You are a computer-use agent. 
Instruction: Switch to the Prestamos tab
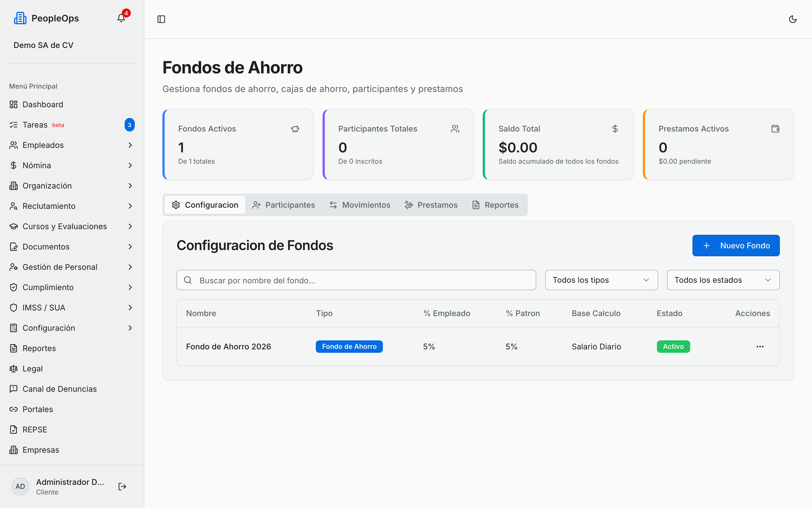coord(431,205)
